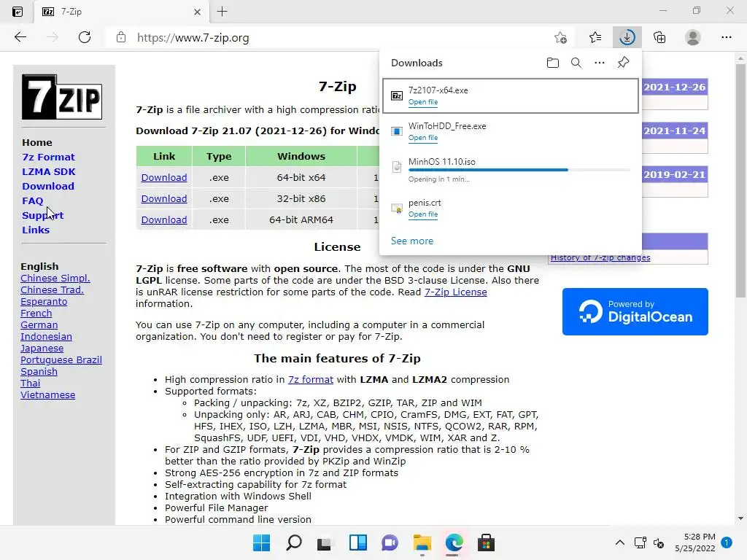Open a new tab with plus icon
The image size is (747, 560).
(222, 12)
